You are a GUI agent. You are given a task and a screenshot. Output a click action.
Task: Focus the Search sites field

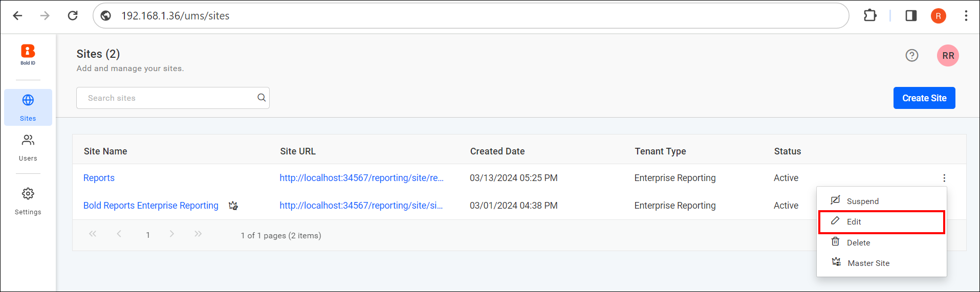[x=173, y=98]
